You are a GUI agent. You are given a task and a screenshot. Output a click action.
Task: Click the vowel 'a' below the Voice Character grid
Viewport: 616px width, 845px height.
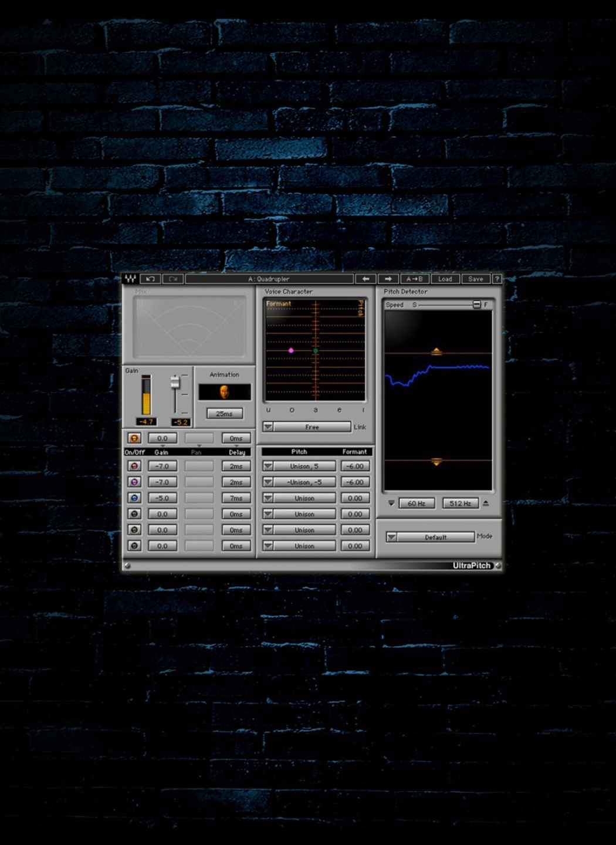pos(316,410)
